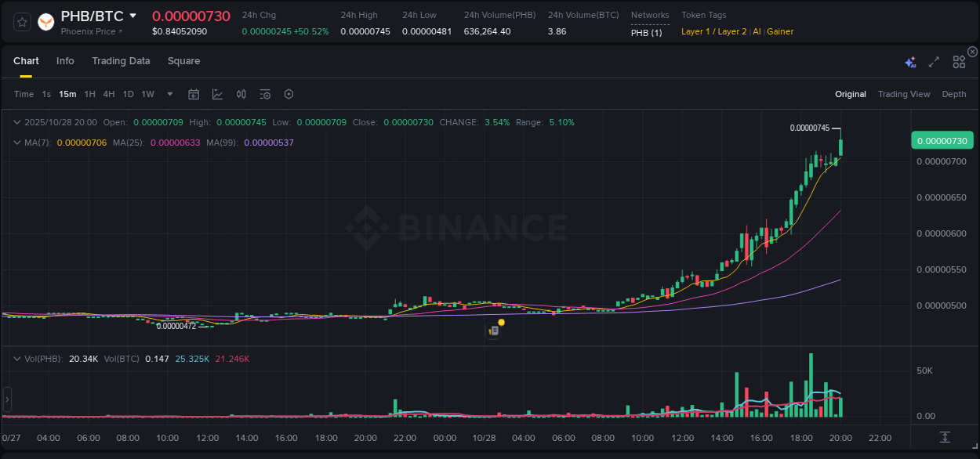Open the indicator list visibility icon
This screenshot has width=980, height=459.
click(x=264, y=94)
